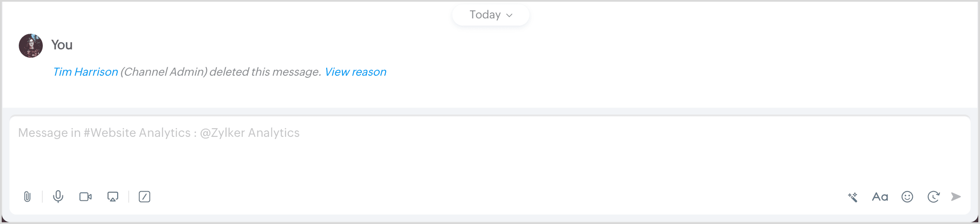
Task: Click the chevron arrow beside Today
Action: click(x=509, y=15)
